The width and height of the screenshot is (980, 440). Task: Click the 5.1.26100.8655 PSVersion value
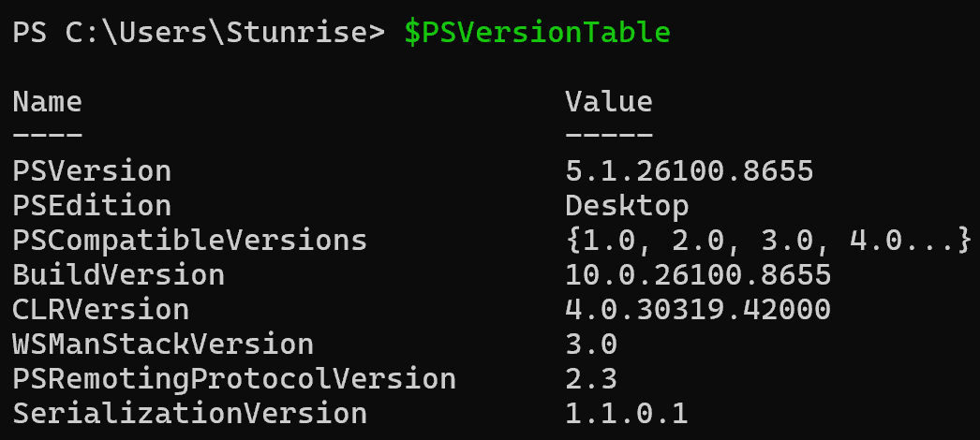[689, 171]
